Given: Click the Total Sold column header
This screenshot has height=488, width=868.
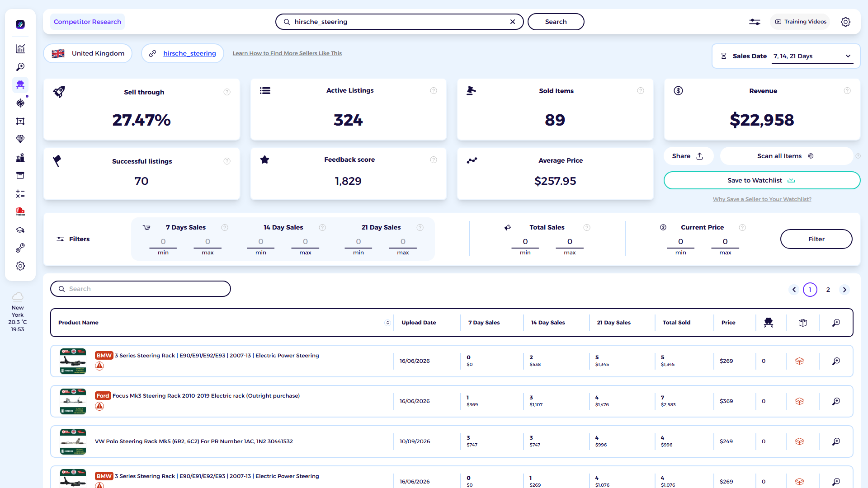Looking at the screenshot, I should (676, 323).
